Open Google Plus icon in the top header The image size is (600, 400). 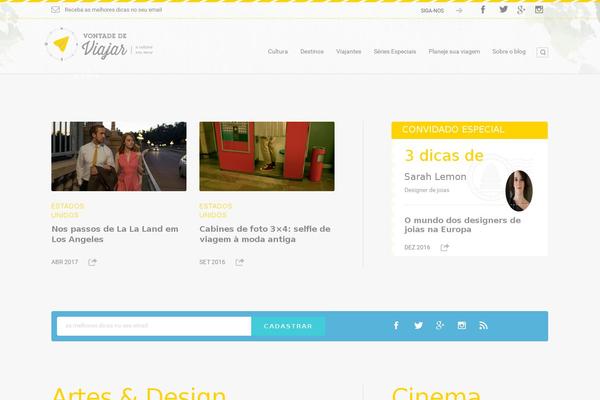521,10
